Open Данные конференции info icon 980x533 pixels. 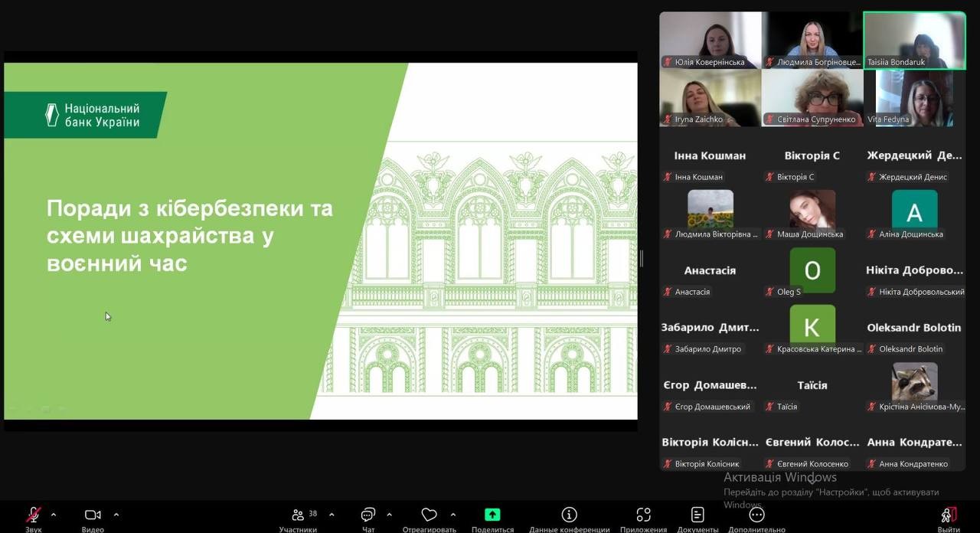(x=569, y=515)
